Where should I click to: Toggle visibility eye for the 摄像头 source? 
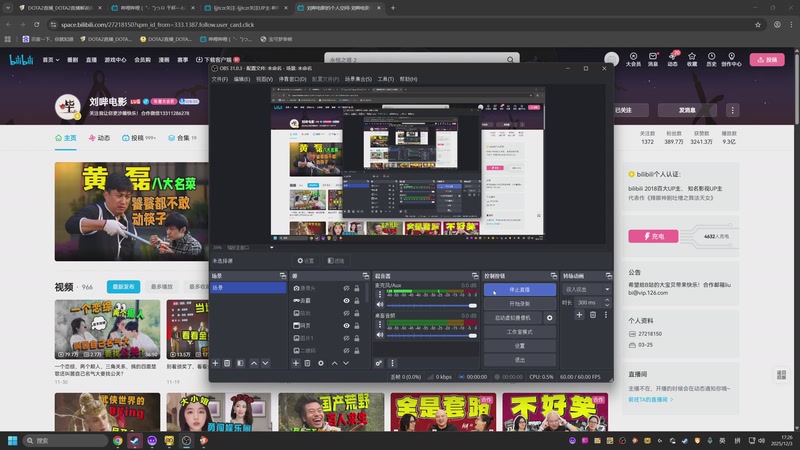(346, 288)
